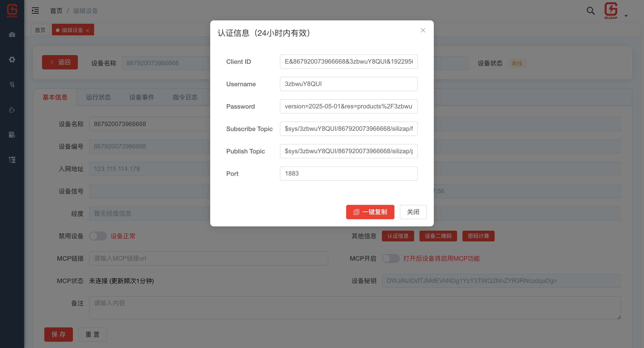Click the dashboard gauge sidebar icon

click(x=12, y=34)
